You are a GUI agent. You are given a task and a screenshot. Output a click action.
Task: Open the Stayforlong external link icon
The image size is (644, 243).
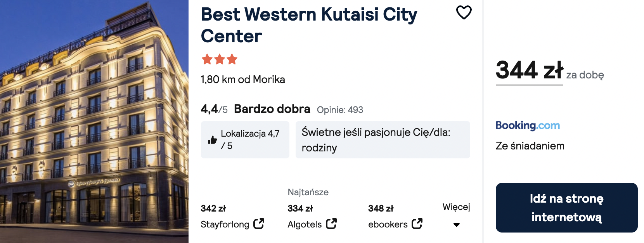coord(259,224)
